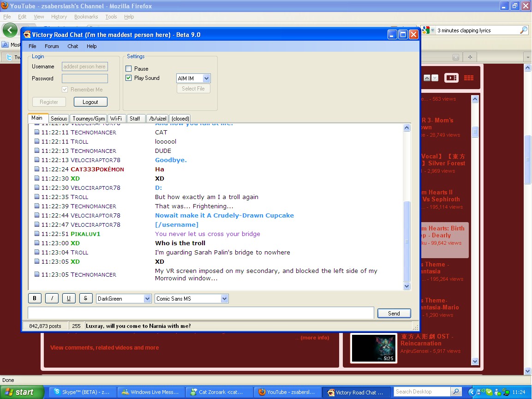This screenshot has width=532, height=399.
Task: Toggle bold text formatting button
Action: coord(35,298)
